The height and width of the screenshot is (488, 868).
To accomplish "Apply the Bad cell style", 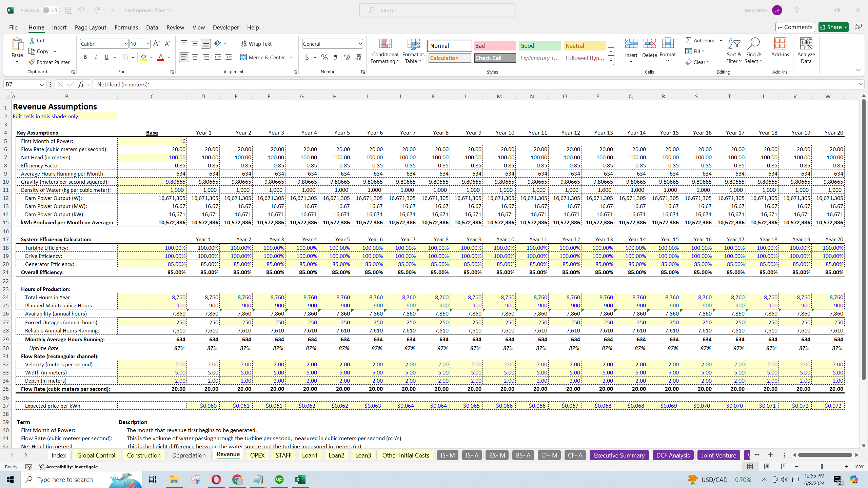I will [494, 46].
